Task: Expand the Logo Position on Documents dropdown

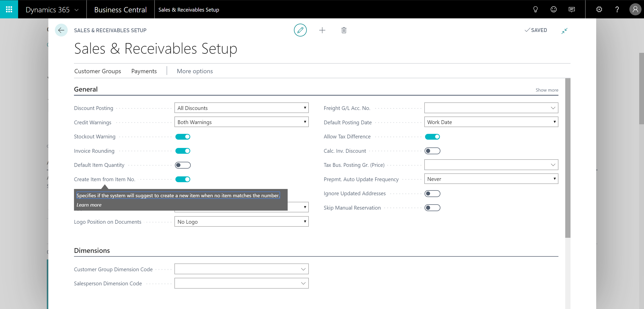Action: (x=304, y=221)
